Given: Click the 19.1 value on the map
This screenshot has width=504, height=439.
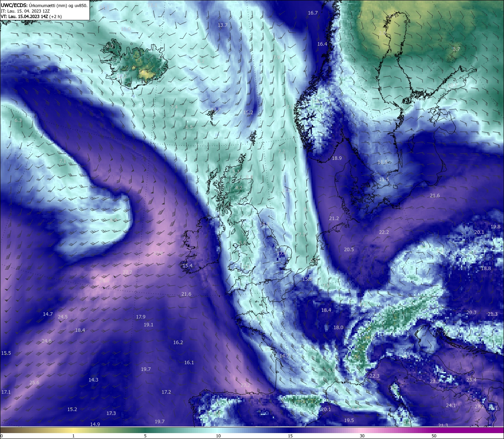Looking at the screenshot, I should (x=148, y=325).
